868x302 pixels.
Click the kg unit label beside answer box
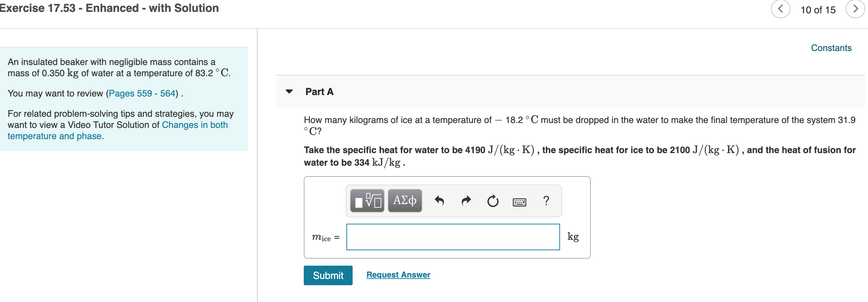coord(573,237)
